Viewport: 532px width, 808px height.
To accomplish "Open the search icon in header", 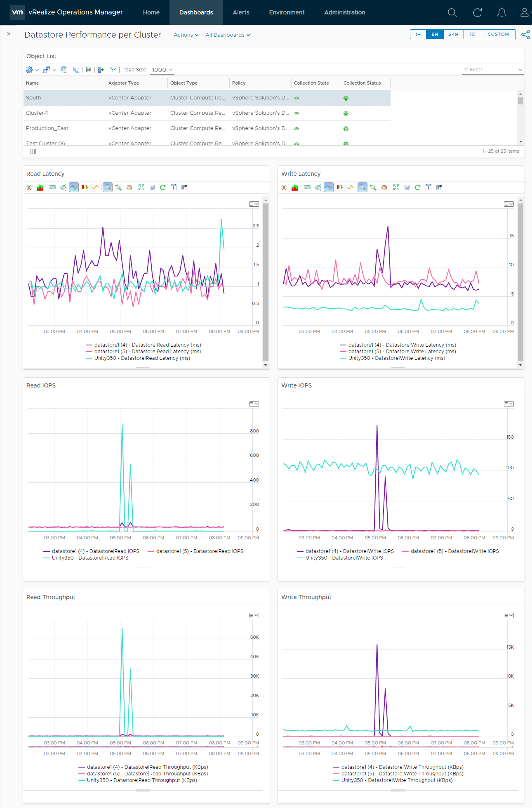I will click(452, 12).
